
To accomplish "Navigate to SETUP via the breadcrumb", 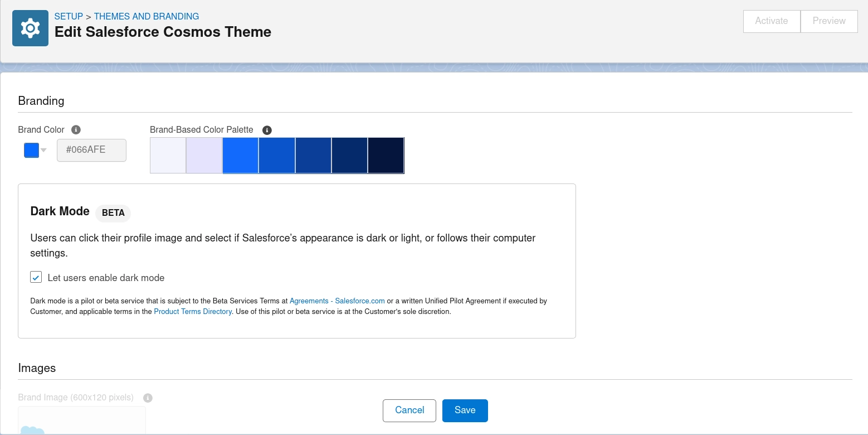I will tap(69, 16).
